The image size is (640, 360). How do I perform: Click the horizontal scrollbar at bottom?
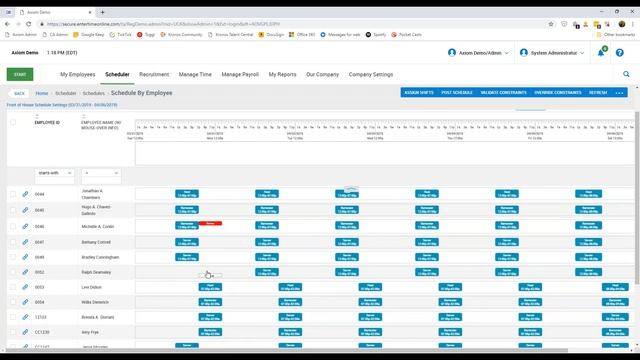coord(286,350)
